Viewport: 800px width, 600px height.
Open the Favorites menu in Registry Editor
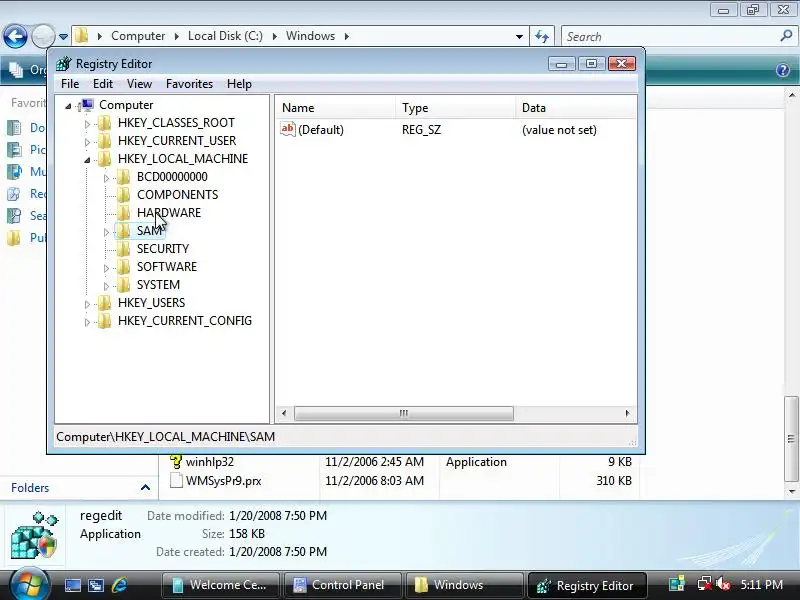189,84
